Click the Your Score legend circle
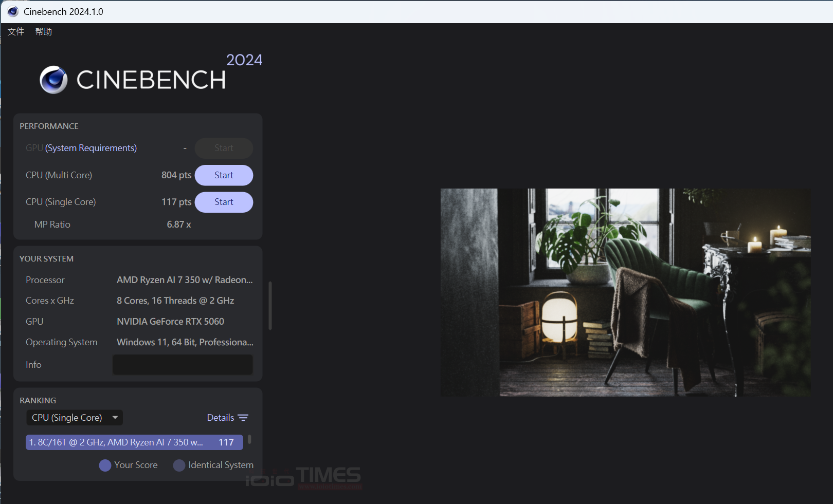The height and width of the screenshot is (504, 833). (x=105, y=465)
